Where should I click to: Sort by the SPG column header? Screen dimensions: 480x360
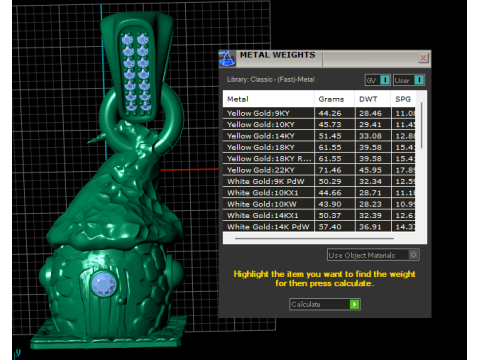pyautogui.click(x=403, y=99)
